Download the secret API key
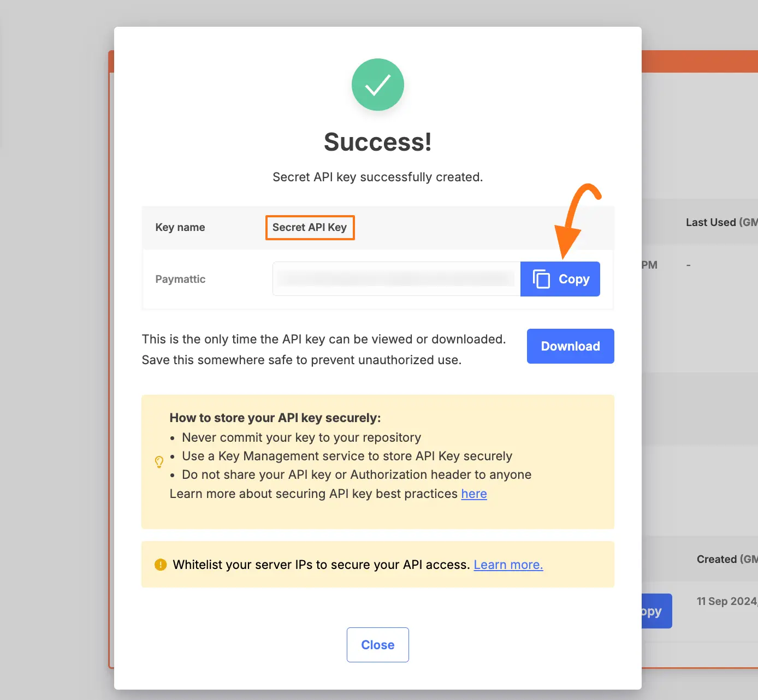This screenshot has width=758, height=700. point(570,346)
